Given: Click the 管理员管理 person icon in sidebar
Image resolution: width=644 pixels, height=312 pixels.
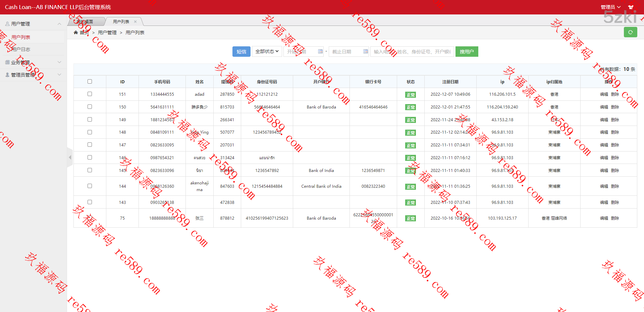Looking at the screenshot, I should (7, 75).
